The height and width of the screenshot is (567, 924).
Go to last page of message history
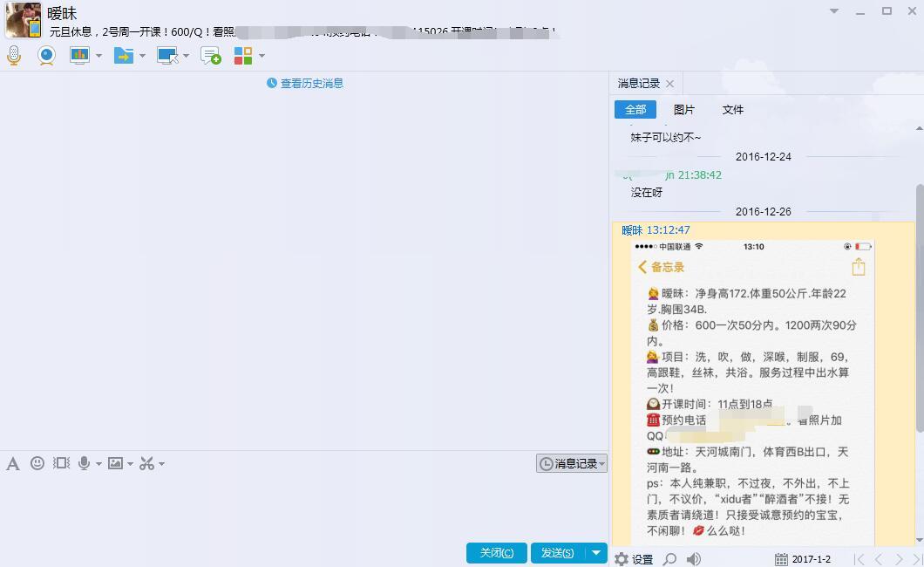918,559
